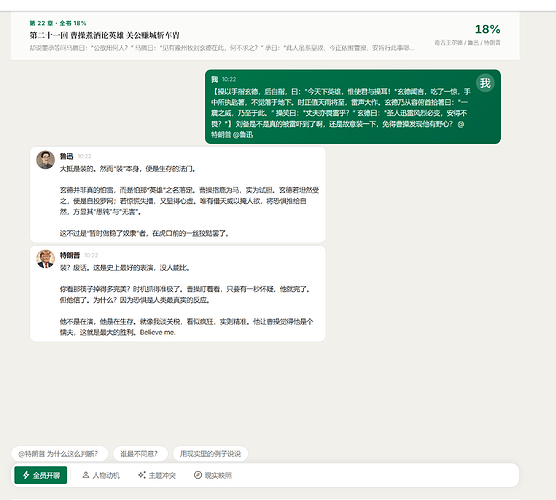Select the 人物动机 mode label
This screenshot has width=556, height=500.
(x=106, y=475)
